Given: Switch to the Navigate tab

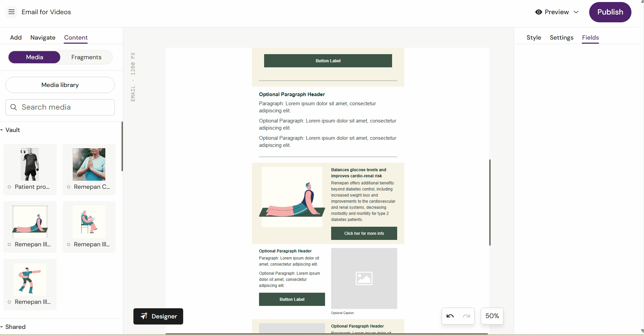Looking at the screenshot, I should click(43, 38).
